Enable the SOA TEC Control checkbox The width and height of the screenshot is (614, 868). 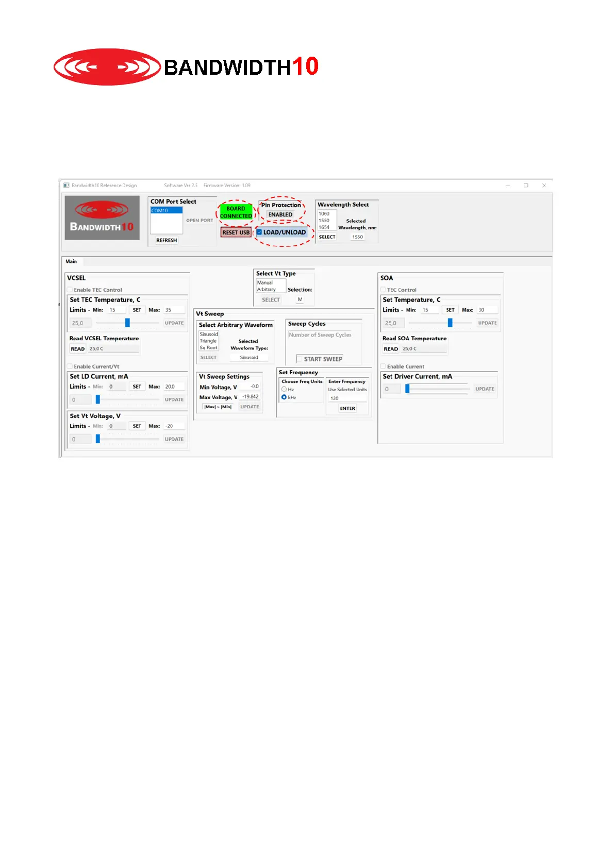click(383, 290)
